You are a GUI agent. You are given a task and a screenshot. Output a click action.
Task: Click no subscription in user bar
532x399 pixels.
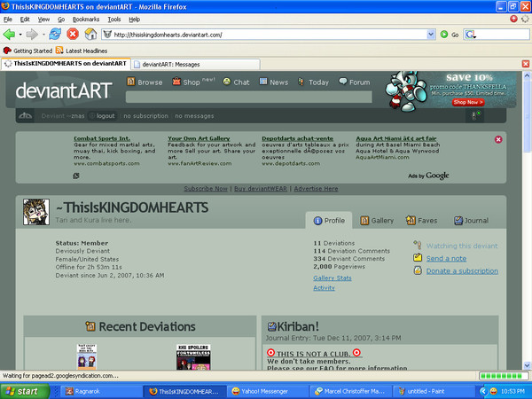[146, 116]
